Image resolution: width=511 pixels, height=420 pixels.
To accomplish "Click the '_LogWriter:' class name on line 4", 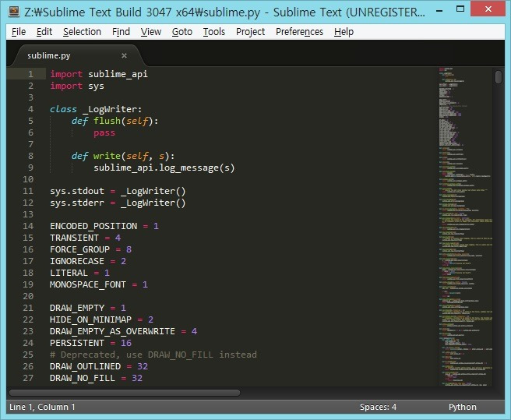I will [x=112, y=109].
